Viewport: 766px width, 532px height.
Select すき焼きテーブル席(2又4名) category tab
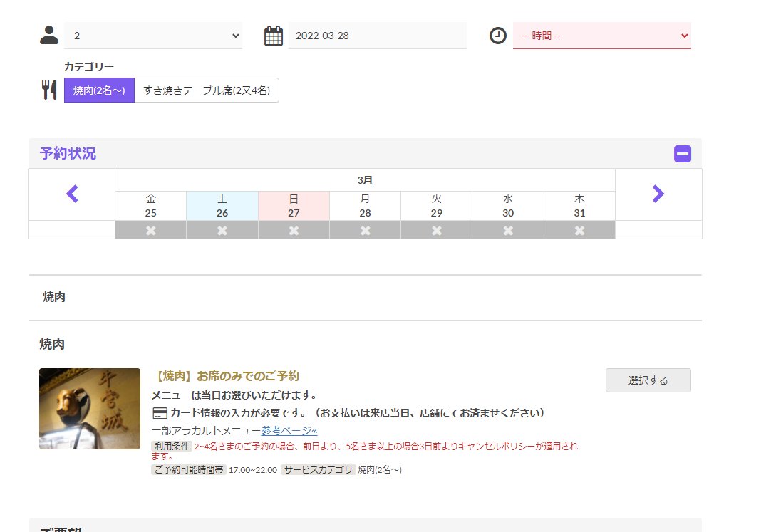[207, 90]
